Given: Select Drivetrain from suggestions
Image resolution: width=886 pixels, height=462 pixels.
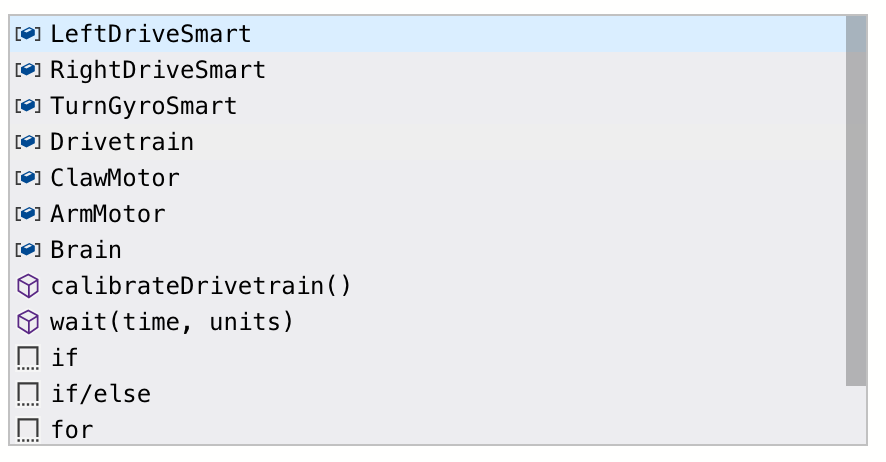Looking at the screenshot, I should pos(122,142).
